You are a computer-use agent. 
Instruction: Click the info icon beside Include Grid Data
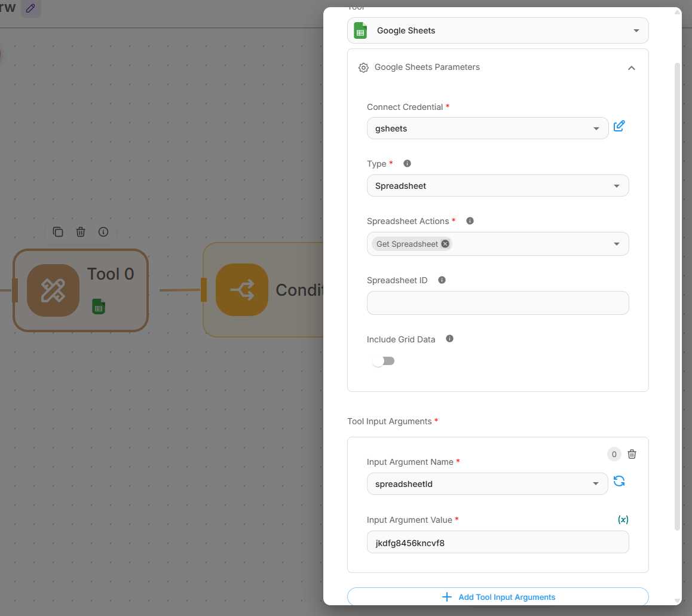point(450,339)
